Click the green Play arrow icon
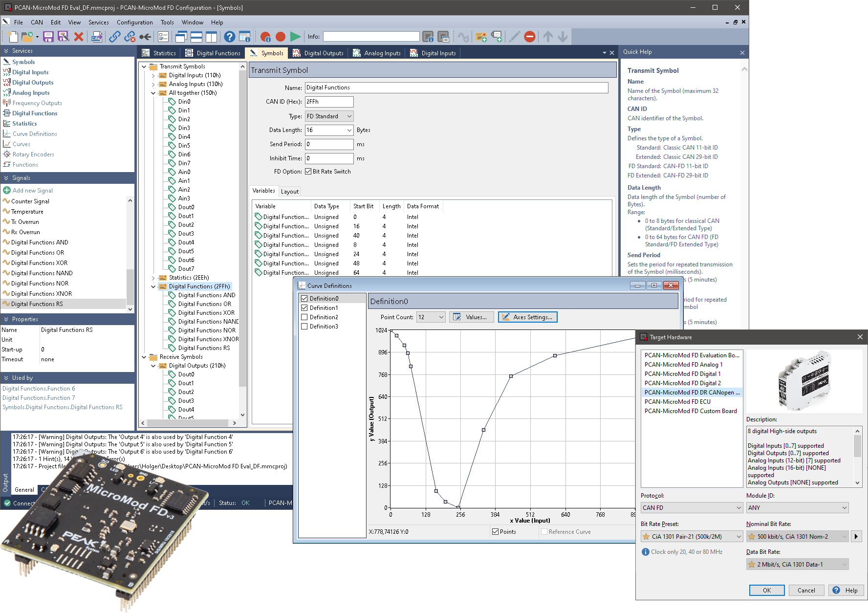868x613 pixels. (x=295, y=37)
